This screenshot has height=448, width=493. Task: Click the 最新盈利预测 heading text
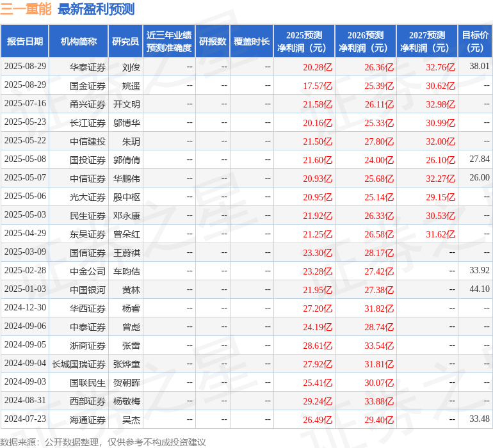(96, 9)
